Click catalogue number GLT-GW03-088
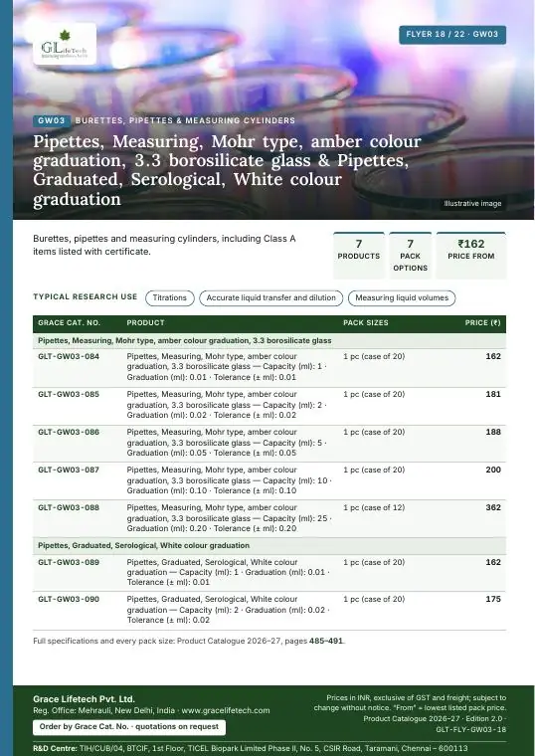The height and width of the screenshot is (756, 535). pos(69,507)
